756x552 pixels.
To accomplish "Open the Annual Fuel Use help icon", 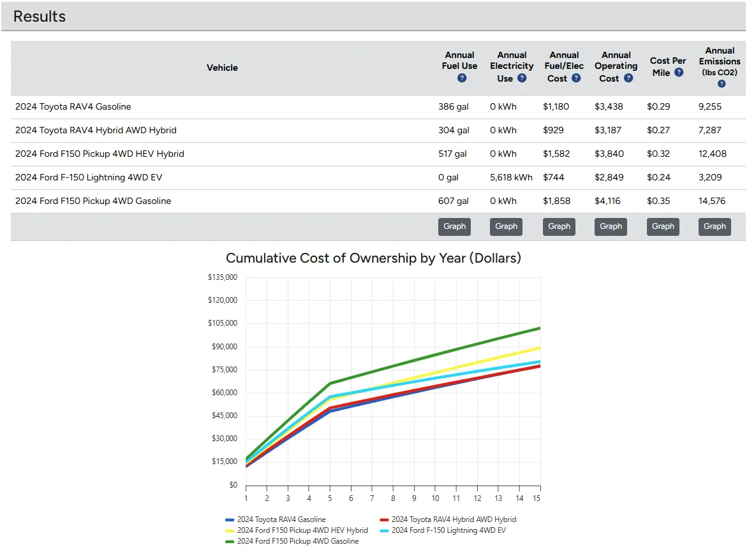I will pyautogui.click(x=461, y=78).
